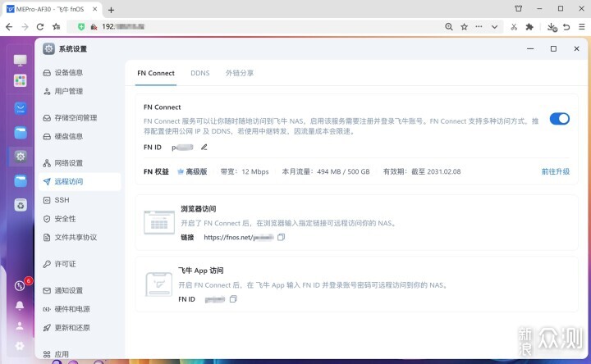Select 硬盘信息 in sidebar
The image size is (591, 364).
(80, 136)
